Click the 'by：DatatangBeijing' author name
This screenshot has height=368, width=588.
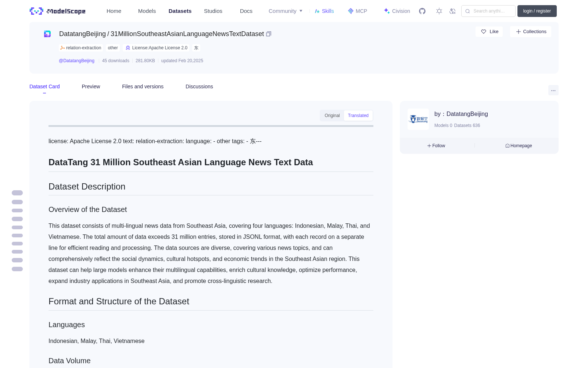tap(461, 114)
